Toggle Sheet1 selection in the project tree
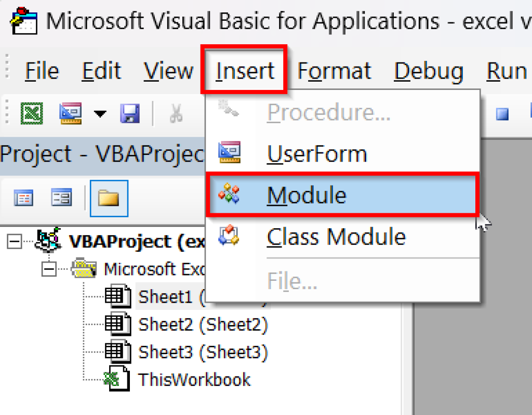 click(164, 296)
